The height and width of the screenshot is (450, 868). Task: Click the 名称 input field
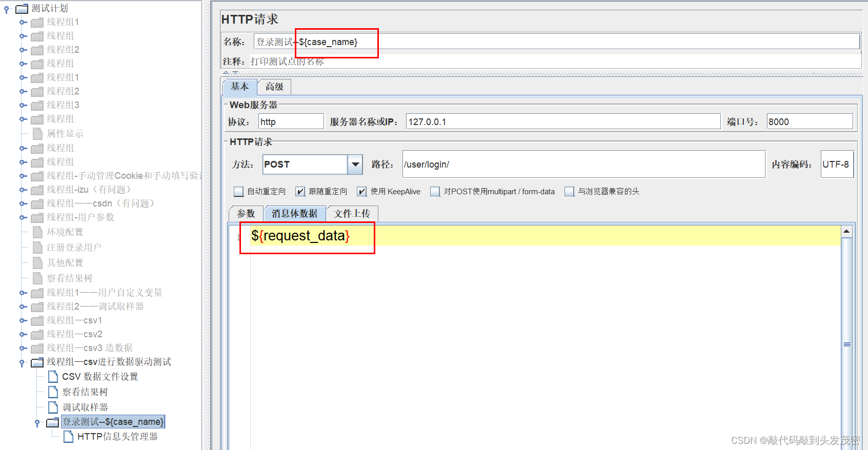557,42
